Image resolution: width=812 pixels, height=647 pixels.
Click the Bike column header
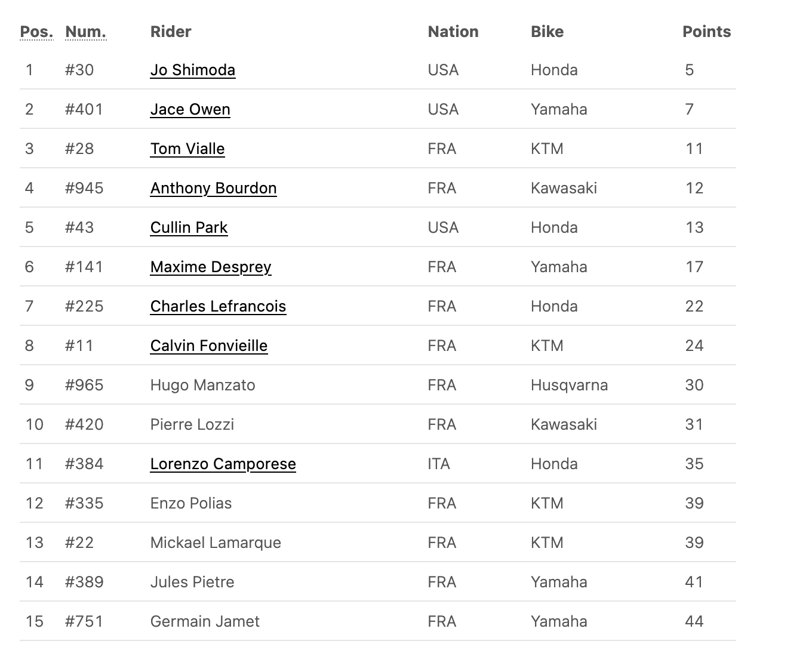547,32
